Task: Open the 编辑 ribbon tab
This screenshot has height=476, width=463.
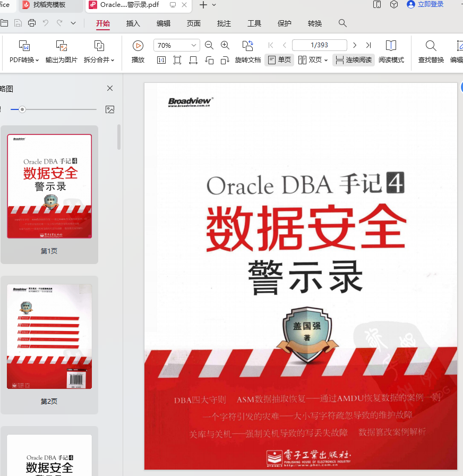Action: pos(163,23)
